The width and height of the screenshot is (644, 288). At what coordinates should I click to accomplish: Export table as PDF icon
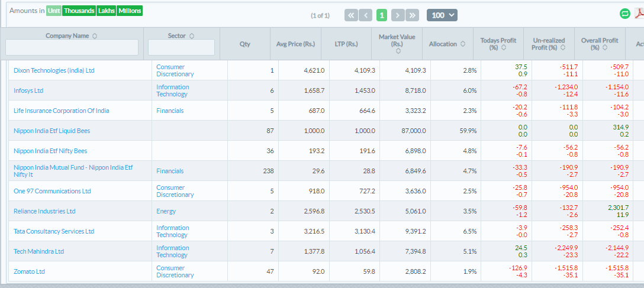coord(639,14)
